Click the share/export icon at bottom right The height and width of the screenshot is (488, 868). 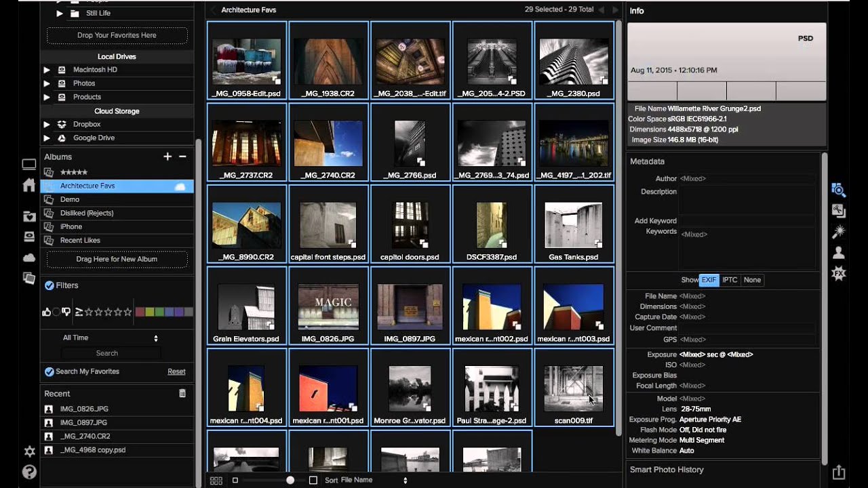click(839, 472)
